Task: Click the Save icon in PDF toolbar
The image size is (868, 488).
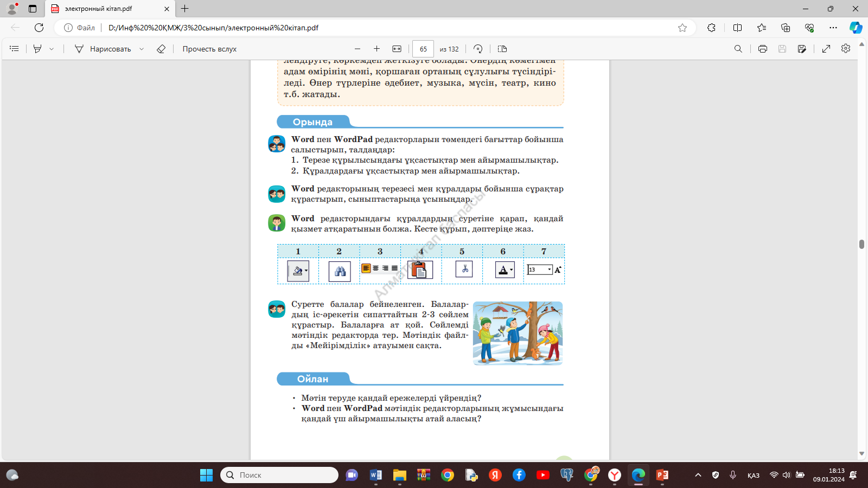Action: 782,49
